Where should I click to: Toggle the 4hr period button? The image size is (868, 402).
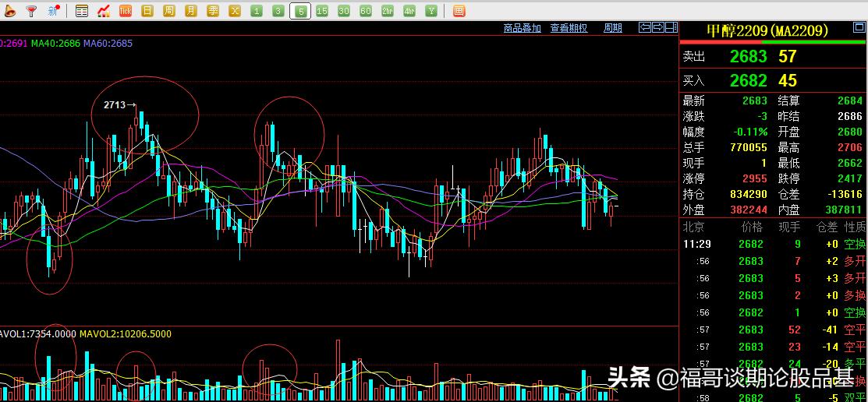(x=409, y=11)
